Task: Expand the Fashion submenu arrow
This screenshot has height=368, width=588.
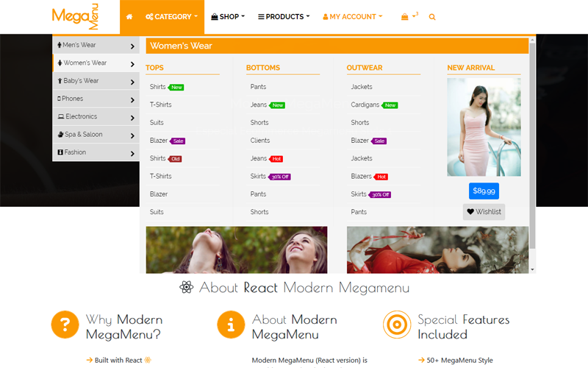Action: (132, 154)
